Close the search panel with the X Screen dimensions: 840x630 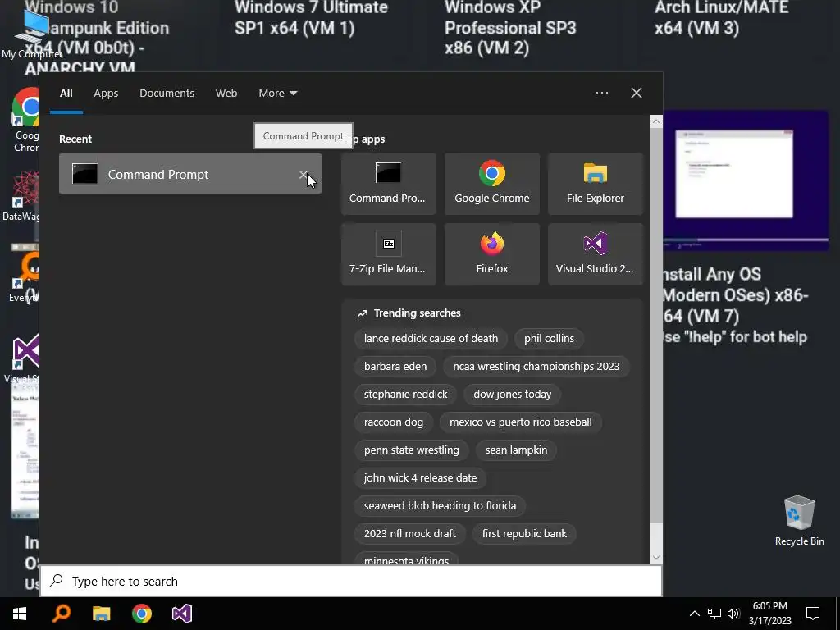click(636, 93)
